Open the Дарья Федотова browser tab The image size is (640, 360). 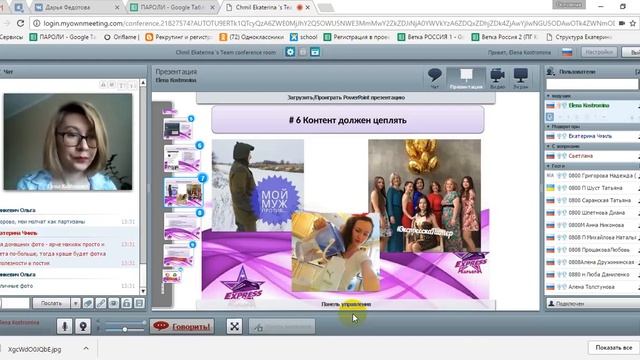tap(76, 7)
